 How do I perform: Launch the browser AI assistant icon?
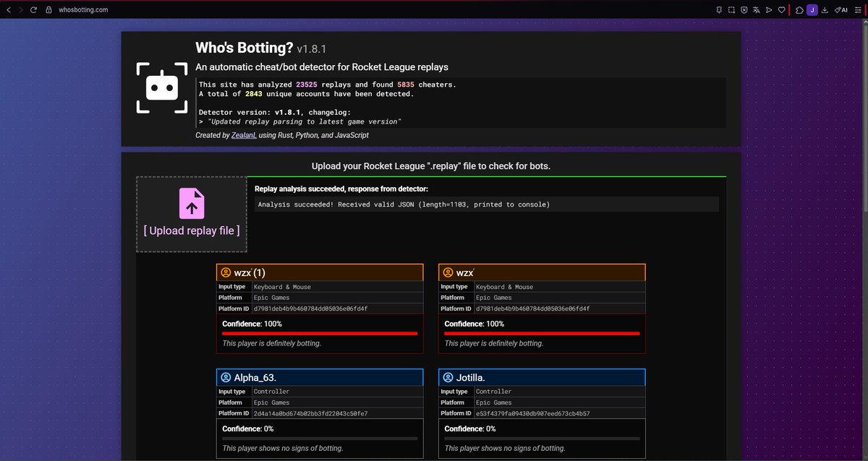[841, 9]
